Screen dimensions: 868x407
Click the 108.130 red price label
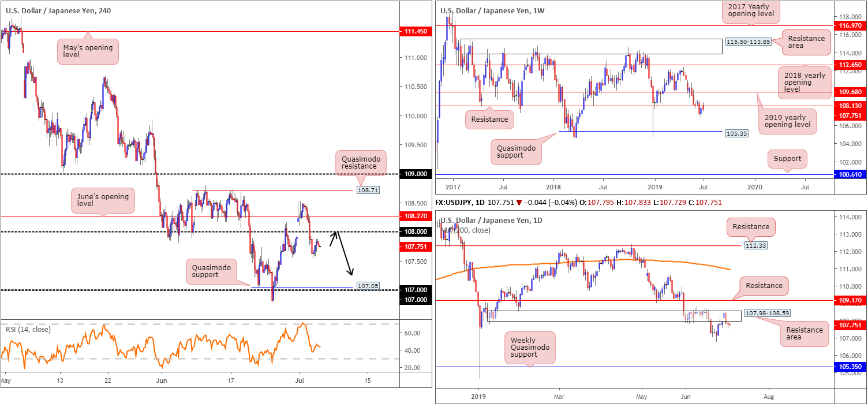tap(850, 106)
